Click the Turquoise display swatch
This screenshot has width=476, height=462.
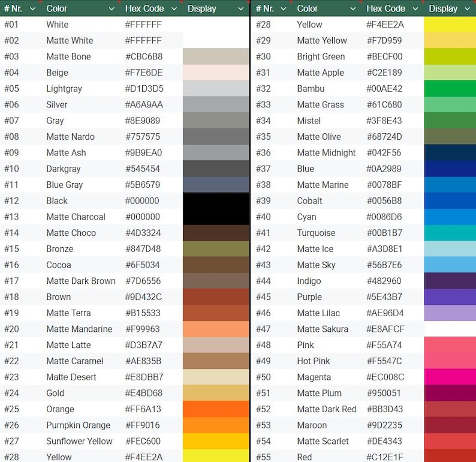[450, 233]
